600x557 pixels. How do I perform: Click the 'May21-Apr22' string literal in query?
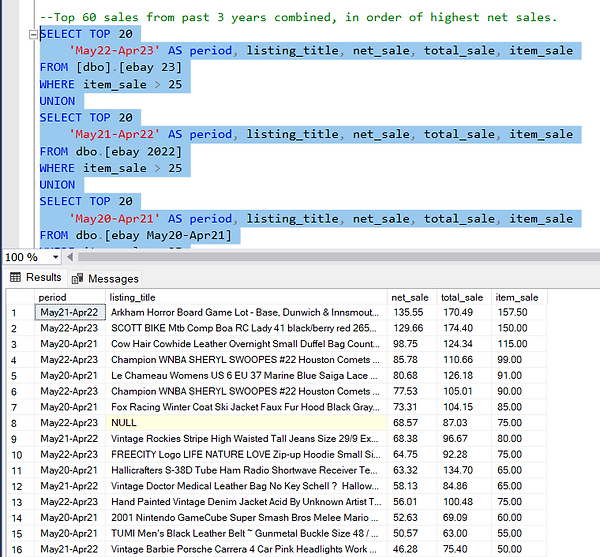point(114,134)
